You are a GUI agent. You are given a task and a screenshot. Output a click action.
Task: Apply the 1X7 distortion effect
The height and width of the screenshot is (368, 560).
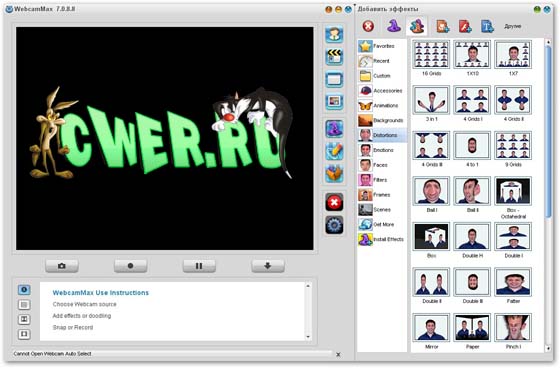513,54
